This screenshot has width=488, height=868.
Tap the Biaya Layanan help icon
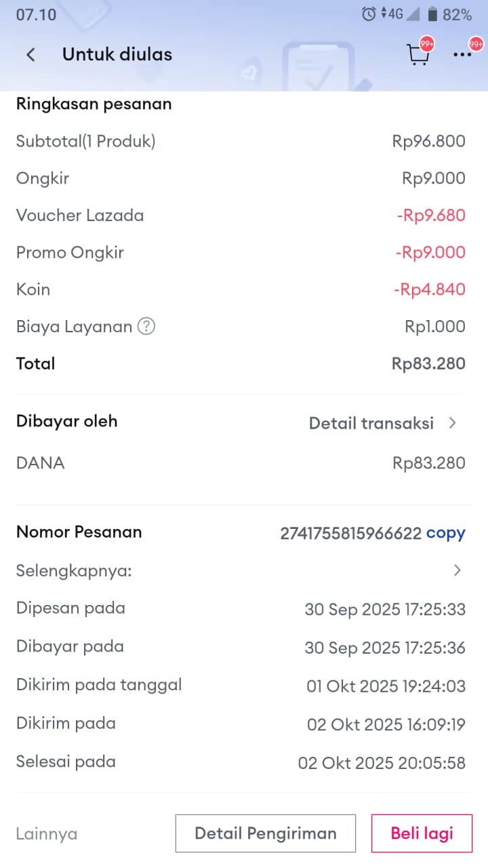click(146, 327)
